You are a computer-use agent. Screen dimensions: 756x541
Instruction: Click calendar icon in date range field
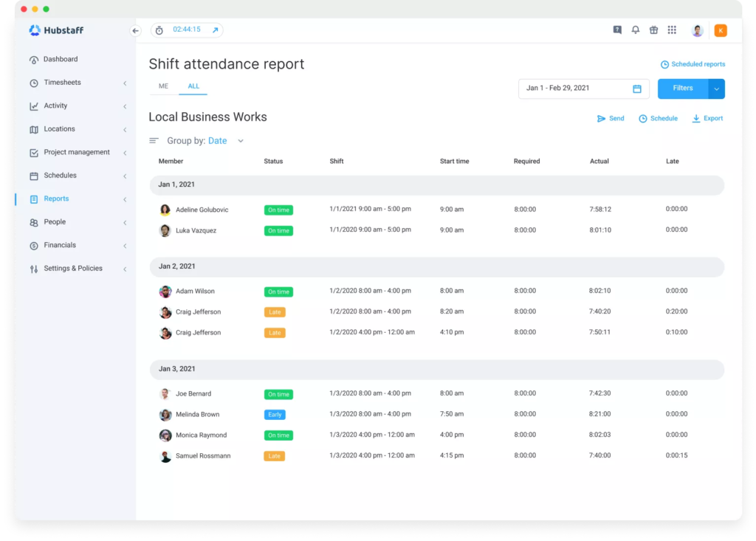(637, 89)
